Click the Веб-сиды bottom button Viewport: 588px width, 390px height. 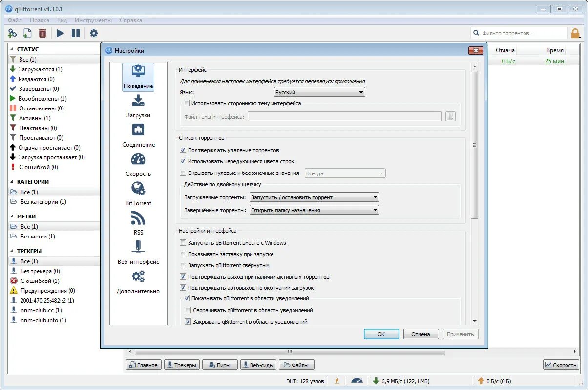[x=258, y=365]
